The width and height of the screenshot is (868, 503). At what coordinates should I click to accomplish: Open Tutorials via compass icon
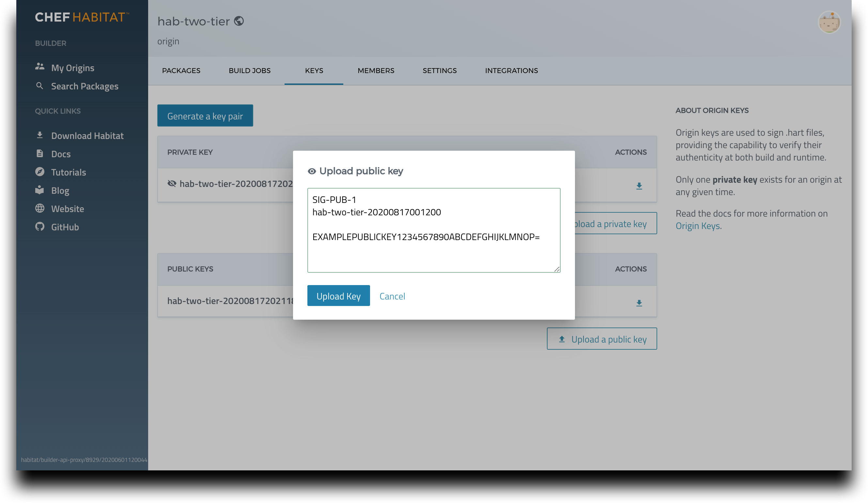(x=40, y=172)
